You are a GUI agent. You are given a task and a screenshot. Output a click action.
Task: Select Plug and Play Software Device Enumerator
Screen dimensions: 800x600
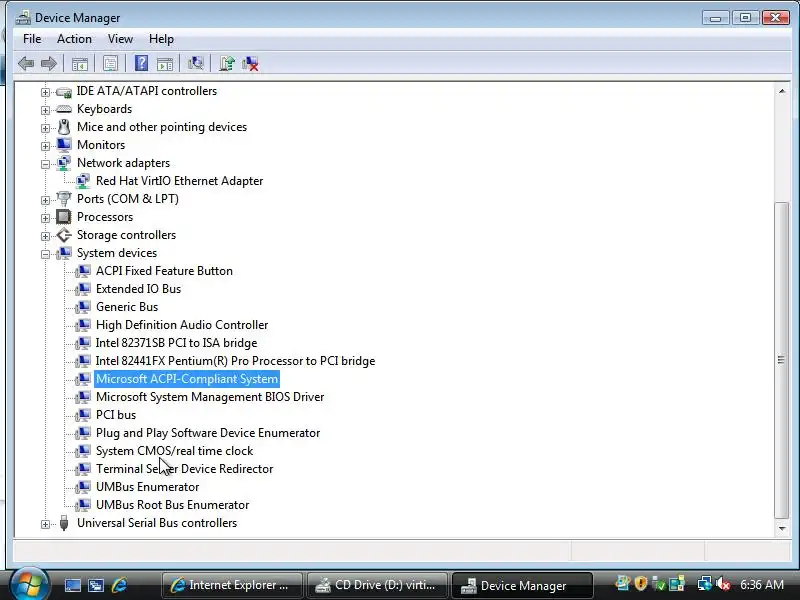[208, 433]
